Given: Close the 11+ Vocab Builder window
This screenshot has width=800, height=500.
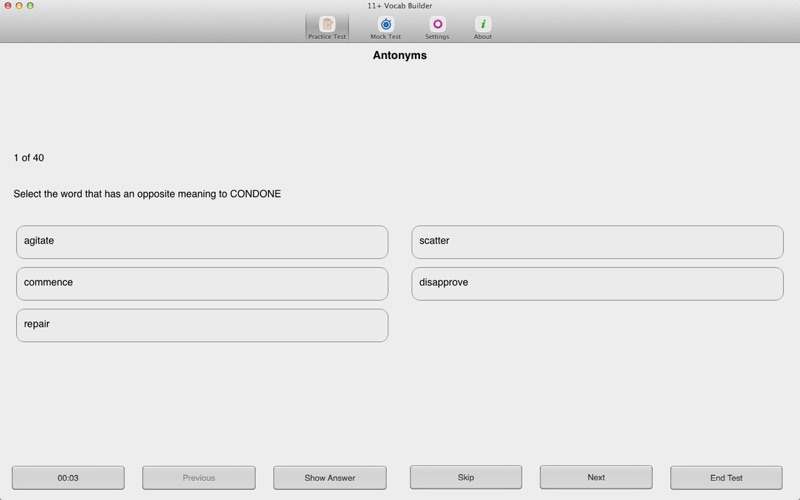Looking at the screenshot, I should (8, 6).
